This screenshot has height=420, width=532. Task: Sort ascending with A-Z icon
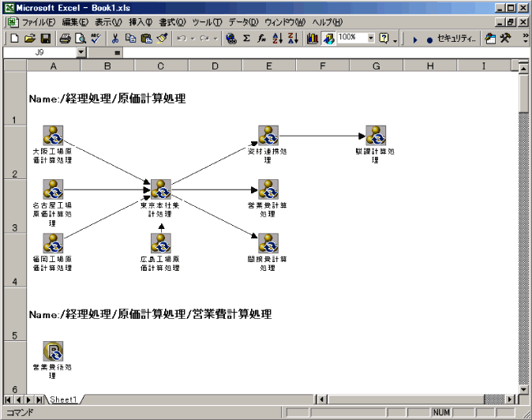click(x=277, y=39)
